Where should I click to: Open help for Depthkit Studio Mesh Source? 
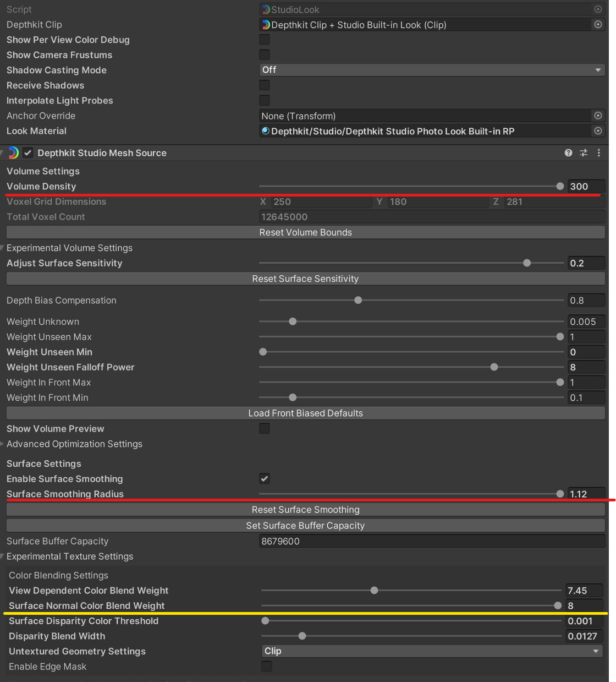click(568, 153)
